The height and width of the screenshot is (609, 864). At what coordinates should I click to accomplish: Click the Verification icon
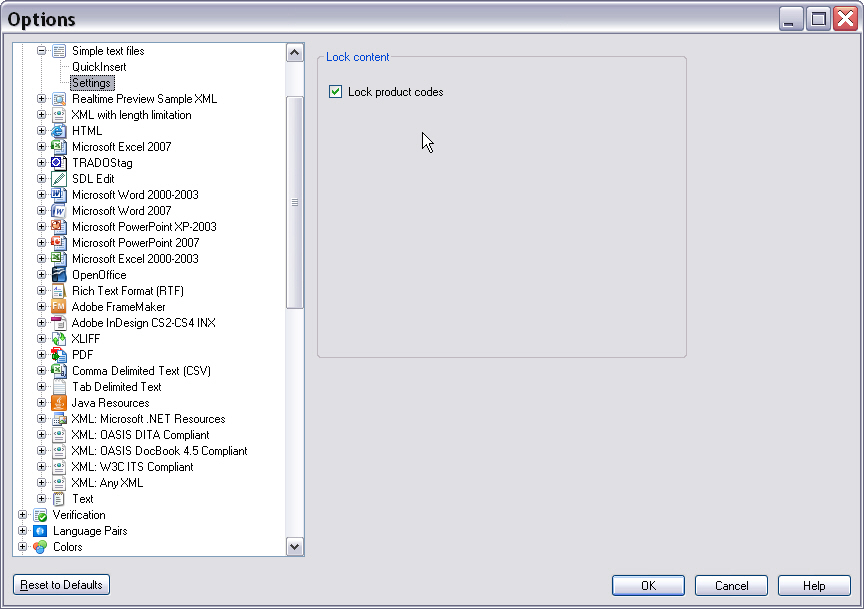pyautogui.click(x=40, y=515)
